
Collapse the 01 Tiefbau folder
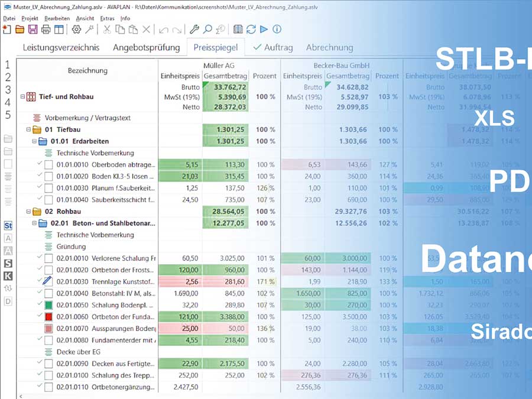(28, 129)
